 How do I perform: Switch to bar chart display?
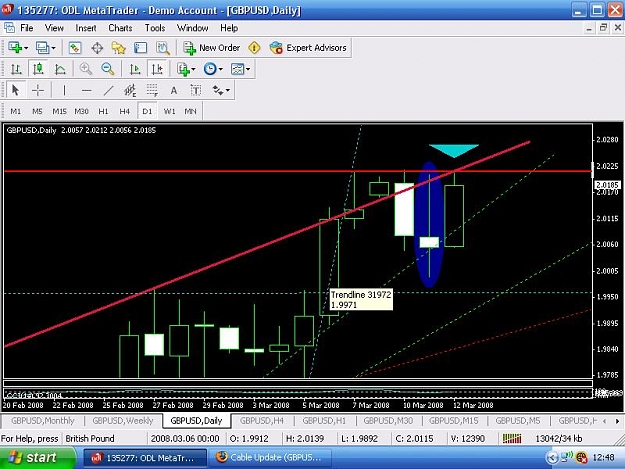[x=16, y=69]
